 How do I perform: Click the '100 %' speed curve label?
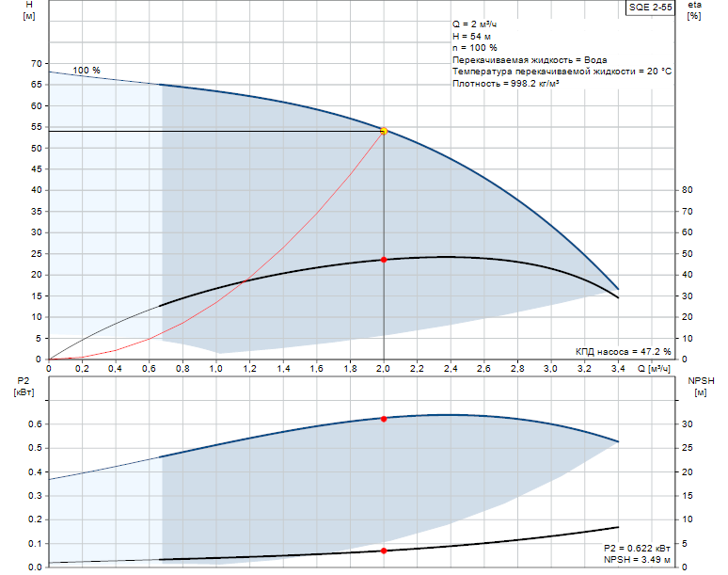(87, 71)
